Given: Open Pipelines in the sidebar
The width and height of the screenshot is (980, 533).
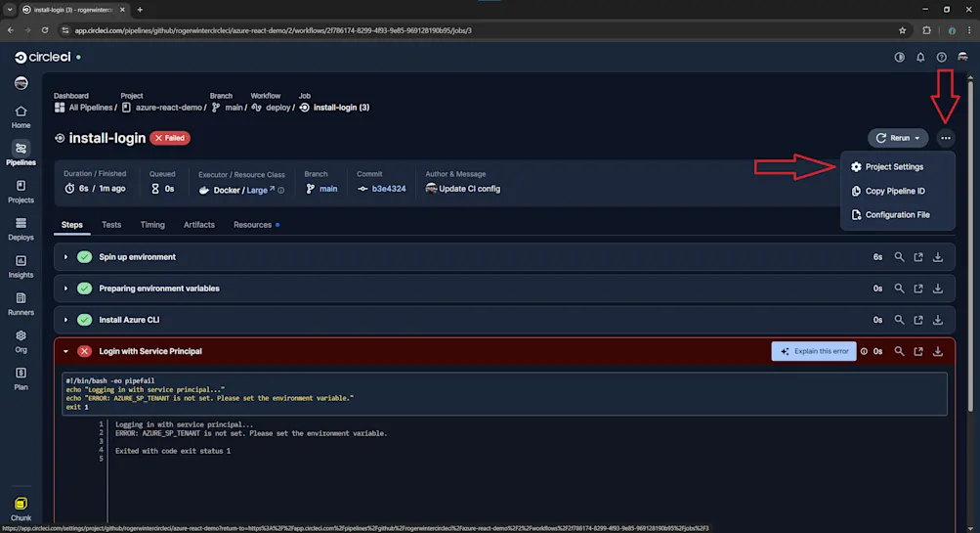Looking at the screenshot, I should [x=21, y=154].
